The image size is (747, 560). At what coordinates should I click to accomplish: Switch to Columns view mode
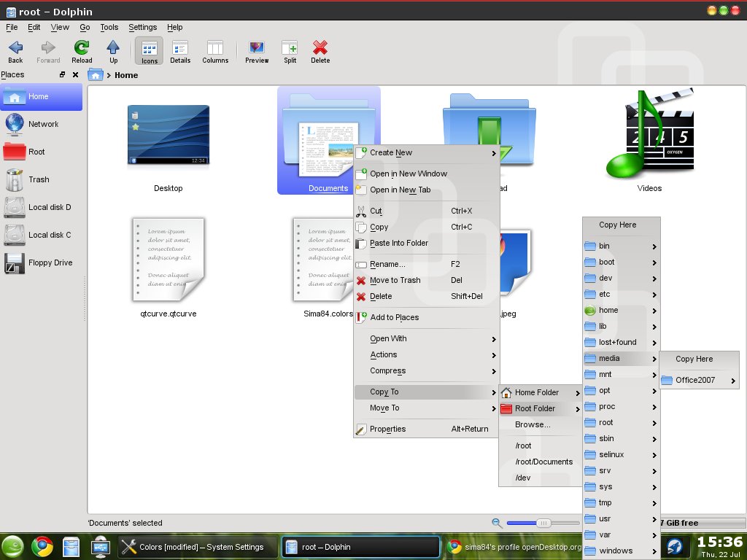(215, 52)
